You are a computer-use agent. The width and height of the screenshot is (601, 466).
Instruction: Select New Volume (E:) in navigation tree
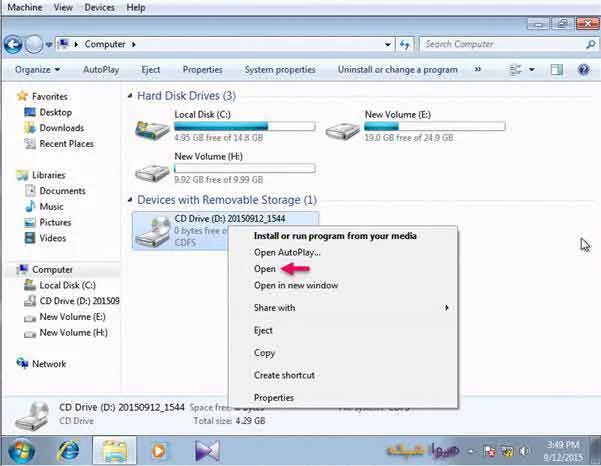point(72,317)
